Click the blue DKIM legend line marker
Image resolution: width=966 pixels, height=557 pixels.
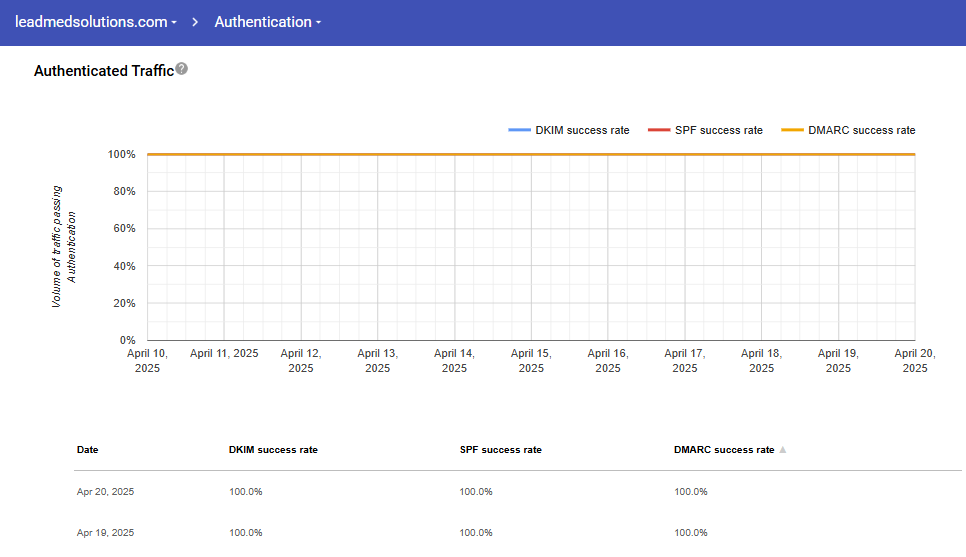(519, 130)
